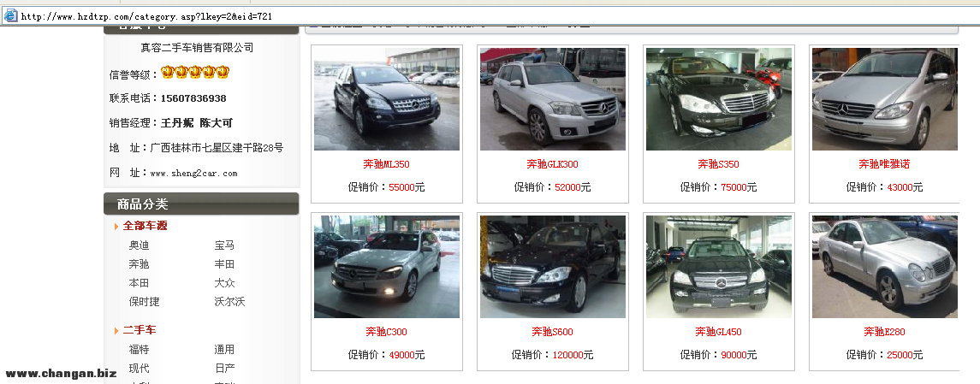
Task: Click the phone number 15607836938
Action: (193, 98)
